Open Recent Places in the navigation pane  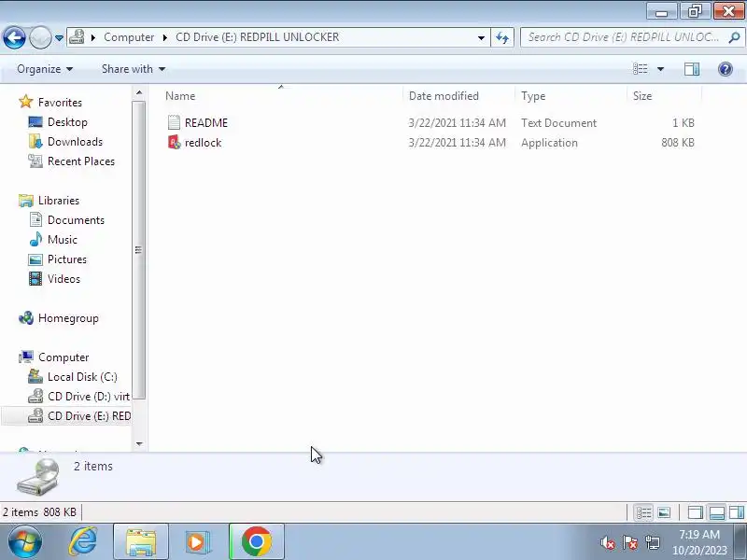81,161
